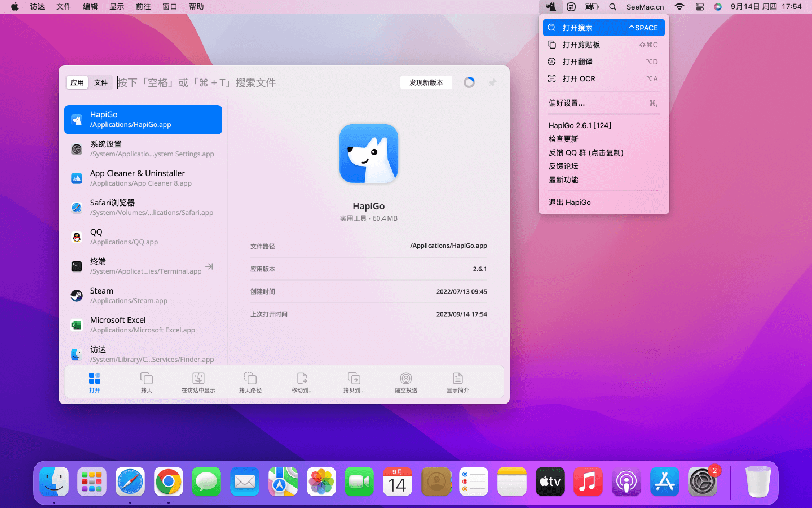The height and width of the screenshot is (508, 812).
Task: Open HapiGo menu bar dog icon
Action: [x=550, y=7]
